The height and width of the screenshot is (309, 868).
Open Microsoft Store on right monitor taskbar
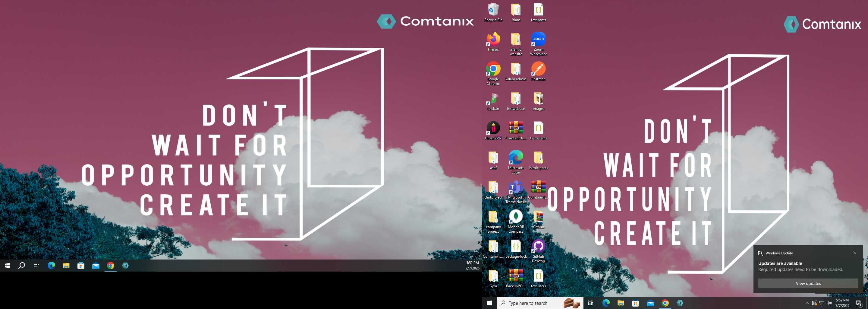pos(635,303)
